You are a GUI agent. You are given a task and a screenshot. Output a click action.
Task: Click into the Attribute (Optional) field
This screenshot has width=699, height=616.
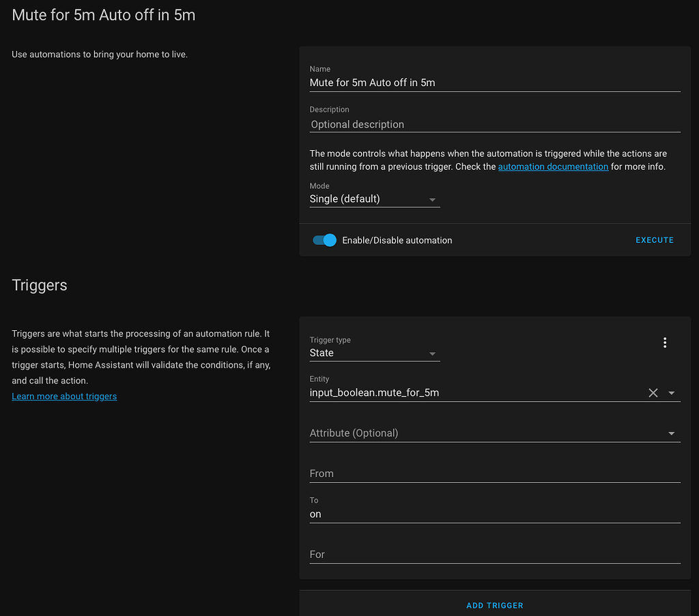point(485,433)
